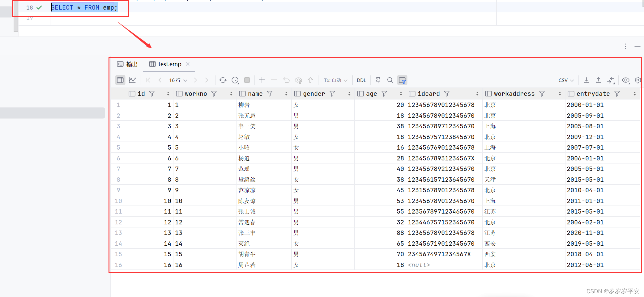
Task: Open grid settings gear
Action: coord(638,80)
